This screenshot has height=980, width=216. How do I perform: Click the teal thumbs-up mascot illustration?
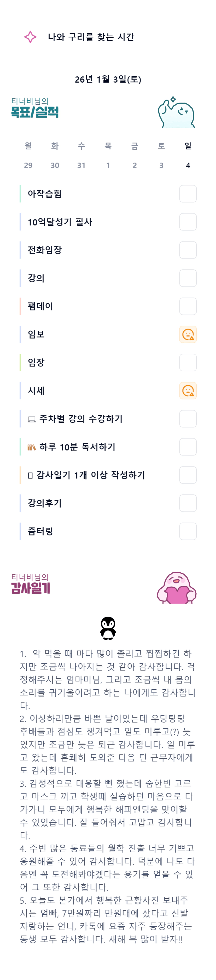pos(176,112)
